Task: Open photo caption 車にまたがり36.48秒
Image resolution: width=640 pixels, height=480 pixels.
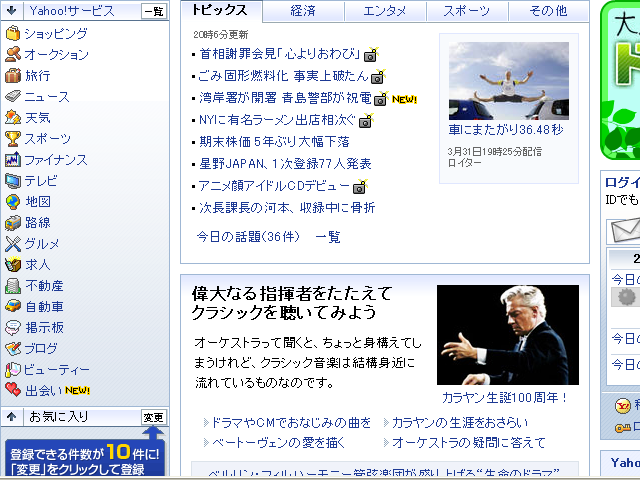Action: pyautogui.click(x=506, y=130)
